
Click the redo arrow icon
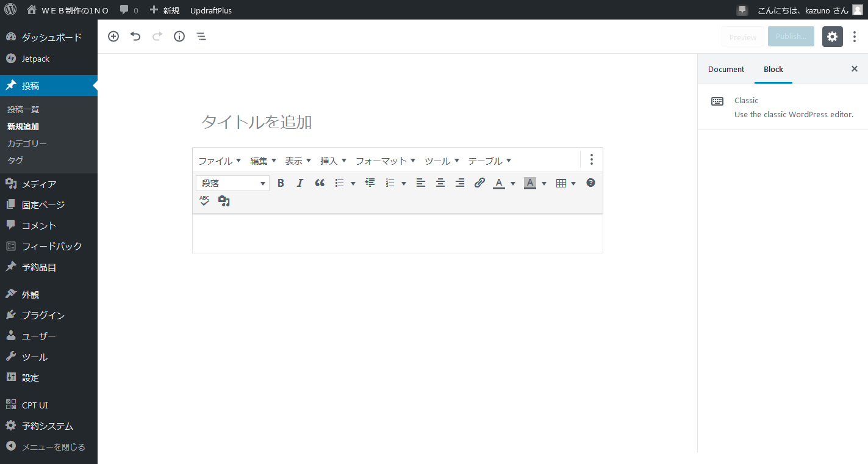[157, 37]
